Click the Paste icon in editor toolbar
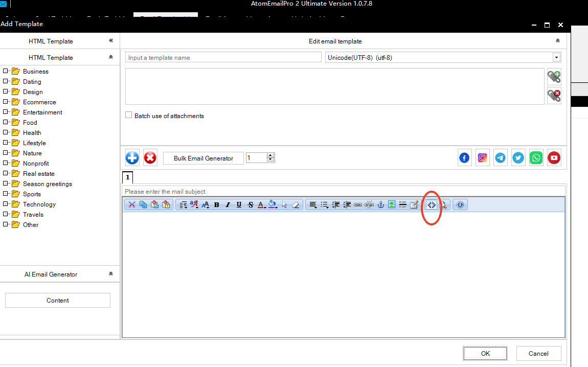 [x=154, y=204]
